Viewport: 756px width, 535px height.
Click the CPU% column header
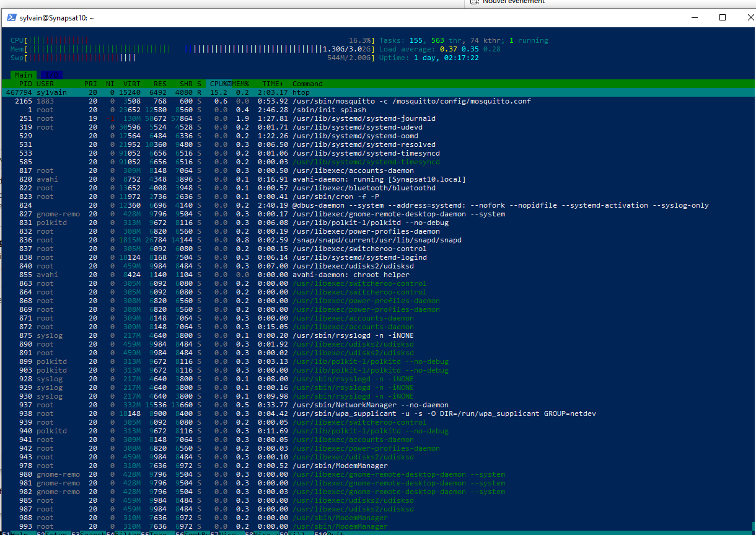pos(218,84)
